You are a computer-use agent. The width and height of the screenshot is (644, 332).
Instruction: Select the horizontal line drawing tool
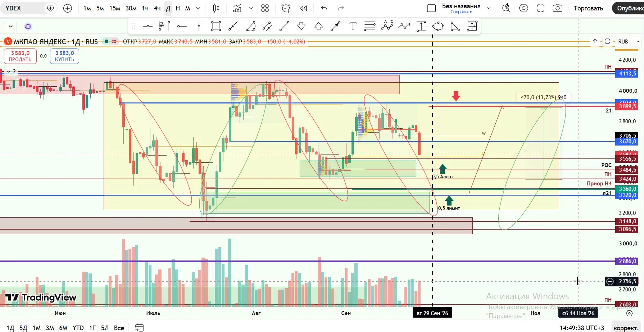(148, 26)
